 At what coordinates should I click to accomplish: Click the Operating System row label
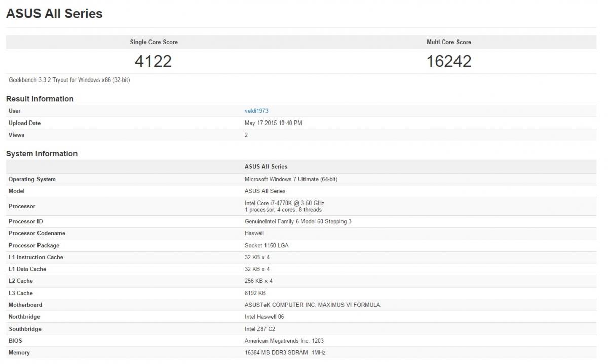tap(32, 179)
